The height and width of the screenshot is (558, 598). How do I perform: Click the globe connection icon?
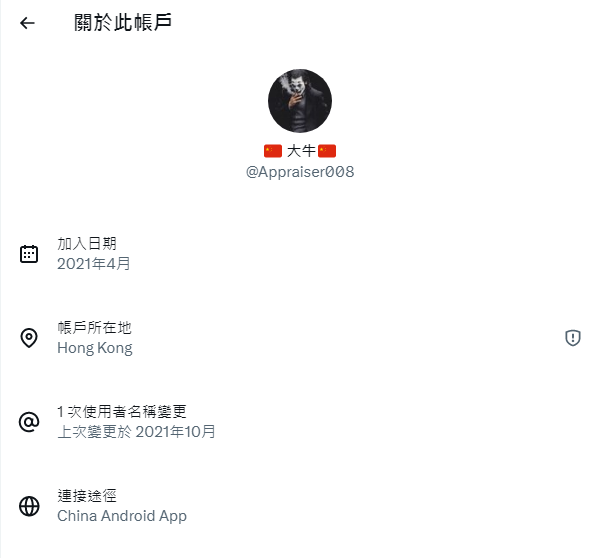pyautogui.click(x=29, y=506)
